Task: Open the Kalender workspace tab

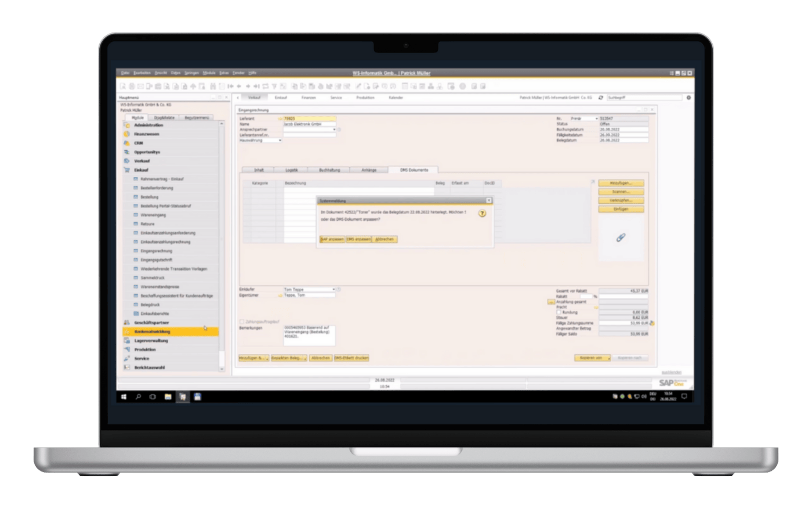Action: pos(396,98)
